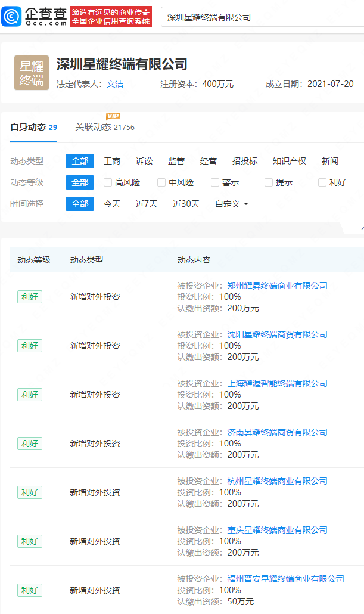Click 利好 tag in 重庆星耀终端 row
This screenshot has height=614, width=364.
pos(30,541)
